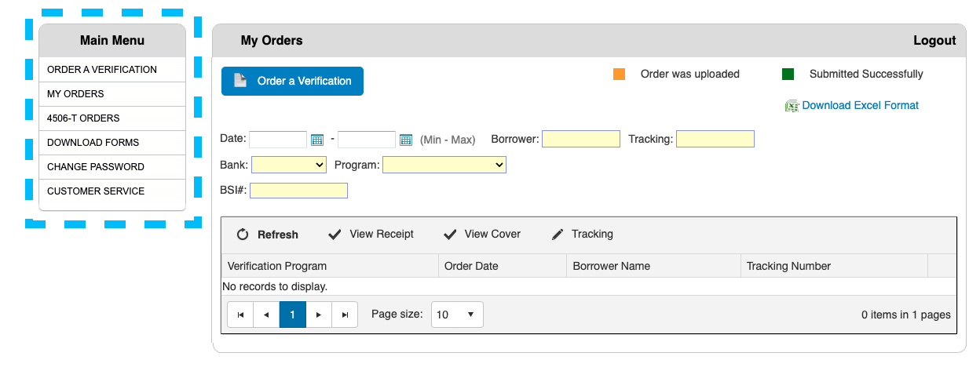Click the 'My Orders' panel title

(x=272, y=41)
